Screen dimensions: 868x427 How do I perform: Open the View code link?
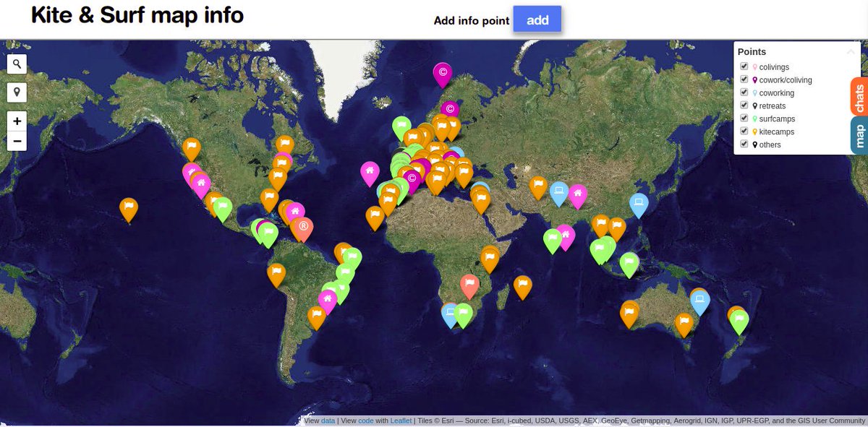click(366, 420)
